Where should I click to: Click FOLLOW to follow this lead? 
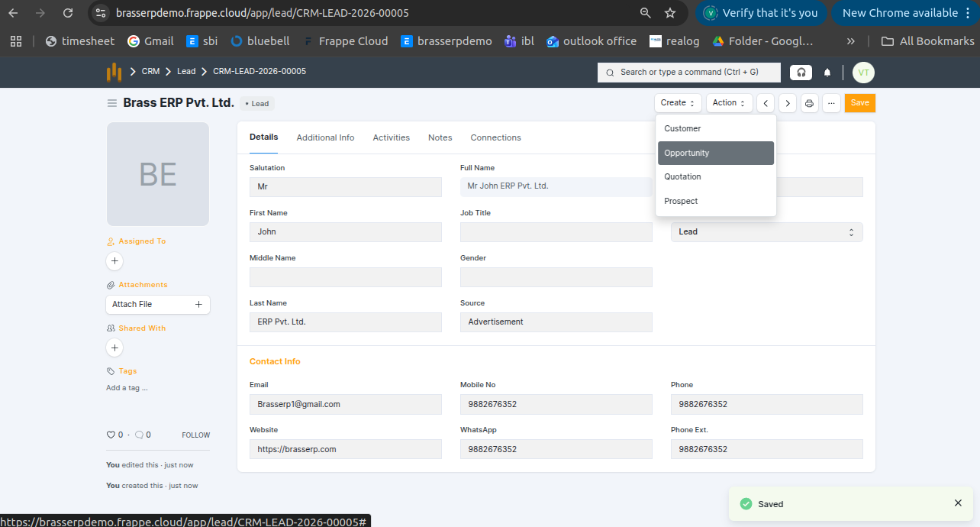click(x=195, y=435)
